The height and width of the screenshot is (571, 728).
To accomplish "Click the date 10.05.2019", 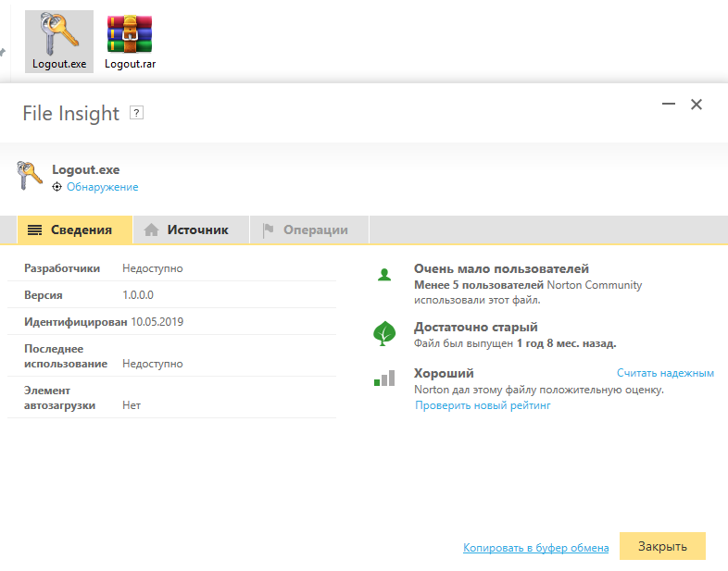I will pos(157,322).
